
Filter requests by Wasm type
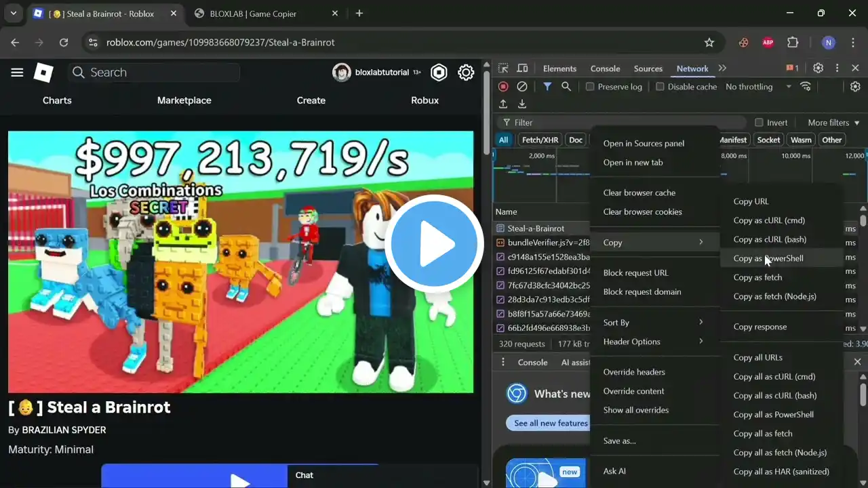pos(801,140)
